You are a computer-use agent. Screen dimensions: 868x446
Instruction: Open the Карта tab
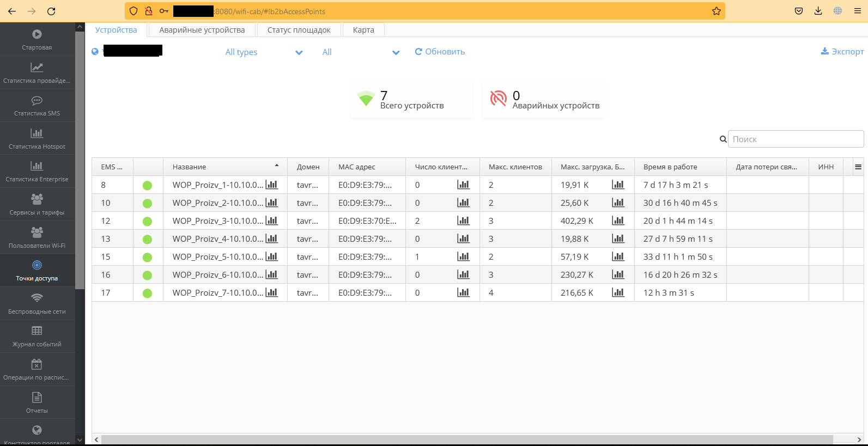tap(363, 30)
